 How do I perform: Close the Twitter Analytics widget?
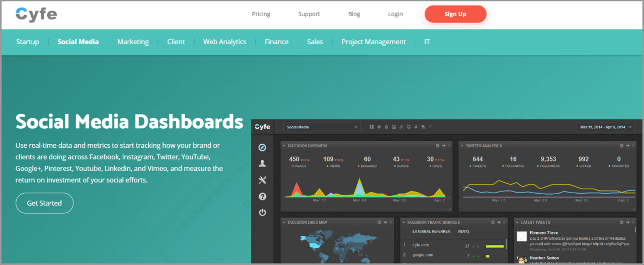[x=632, y=146]
